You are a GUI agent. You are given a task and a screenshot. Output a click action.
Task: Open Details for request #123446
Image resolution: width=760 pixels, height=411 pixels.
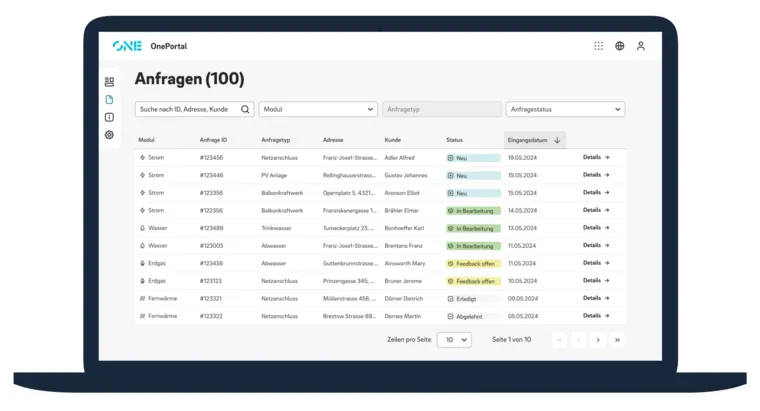[x=596, y=175]
